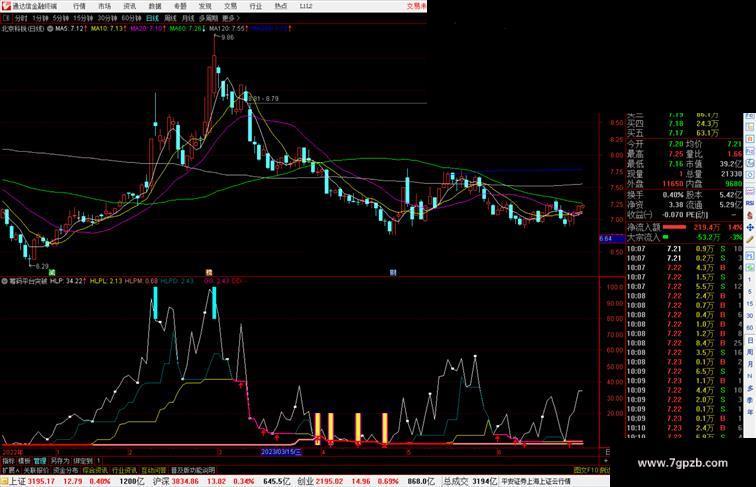Open the 图文F10 link at bottom right

click(x=585, y=470)
